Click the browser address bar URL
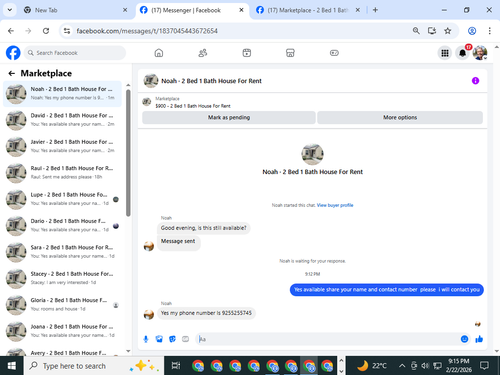Image resolution: width=500 pixels, height=375 pixels. (x=147, y=31)
